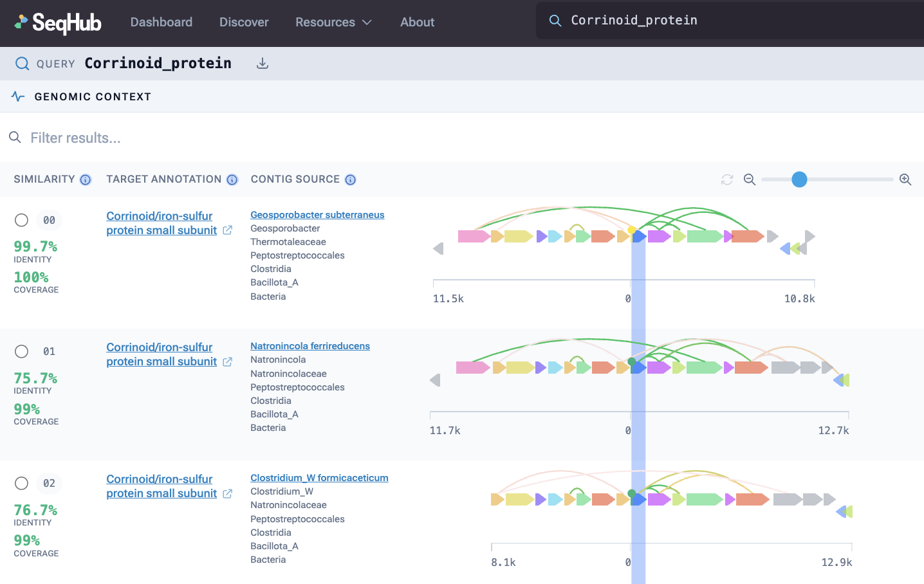Click blue query gene in Geosporobacter row

coord(639,236)
